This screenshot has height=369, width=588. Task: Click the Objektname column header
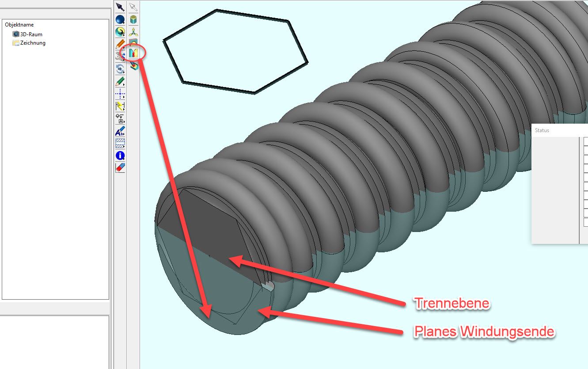click(19, 25)
